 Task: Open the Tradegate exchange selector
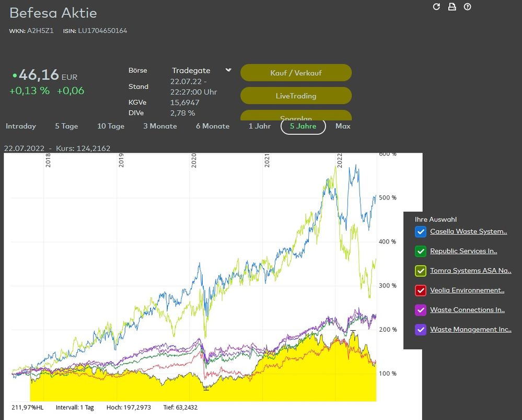(x=191, y=71)
